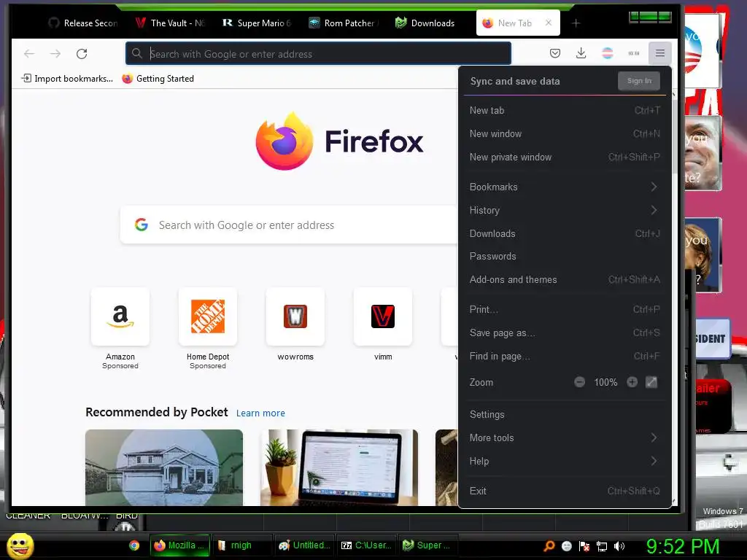Screen dimensions: 747x560
Task: Click the forward navigation arrow
Action: tap(55, 54)
